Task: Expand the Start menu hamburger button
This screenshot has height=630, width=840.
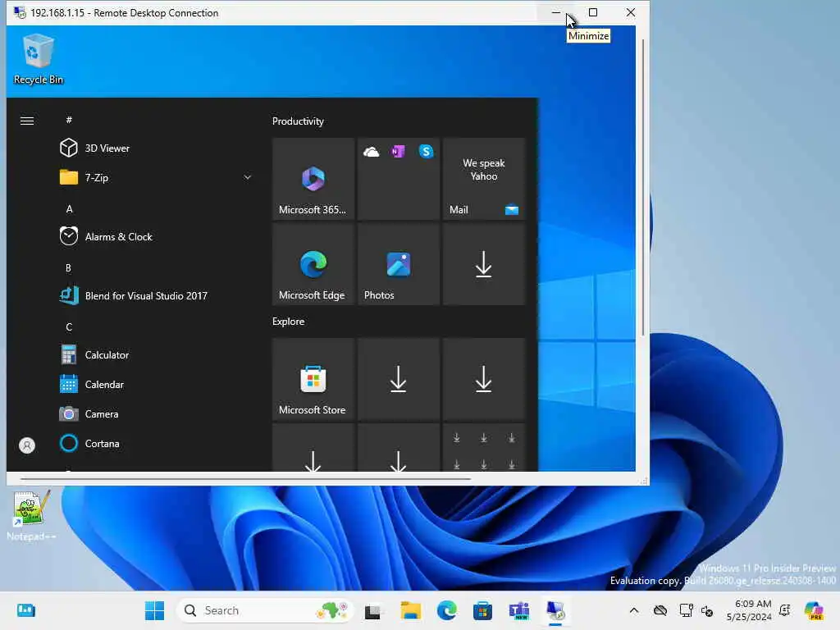Action: (27, 121)
